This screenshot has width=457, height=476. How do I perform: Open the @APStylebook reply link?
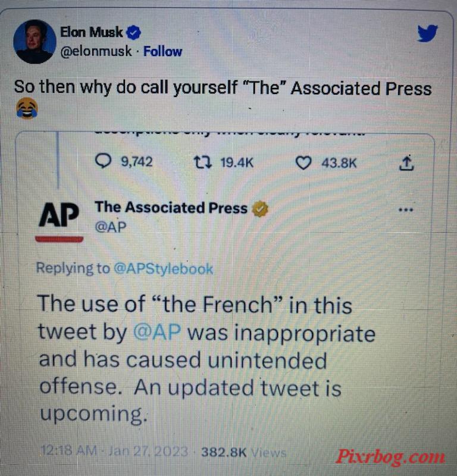164,269
